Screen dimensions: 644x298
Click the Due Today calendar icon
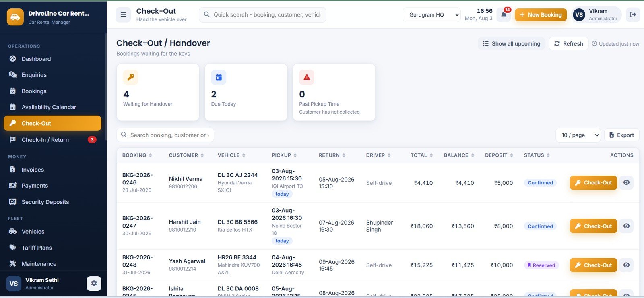tap(219, 77)
